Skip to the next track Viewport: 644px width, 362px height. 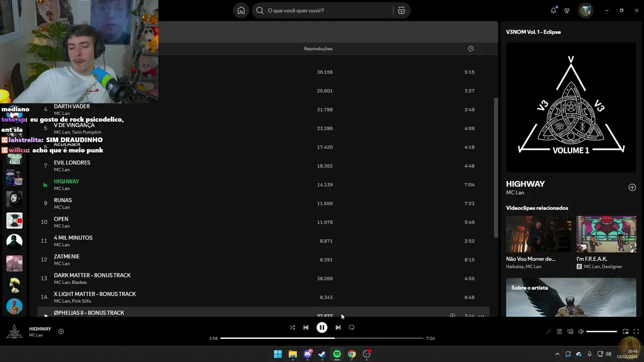click(338, 327)
